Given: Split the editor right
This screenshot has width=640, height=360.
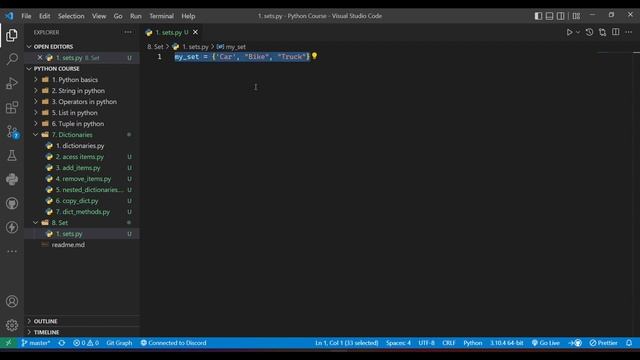Looking at the screenshot, I should pos(616,32).
